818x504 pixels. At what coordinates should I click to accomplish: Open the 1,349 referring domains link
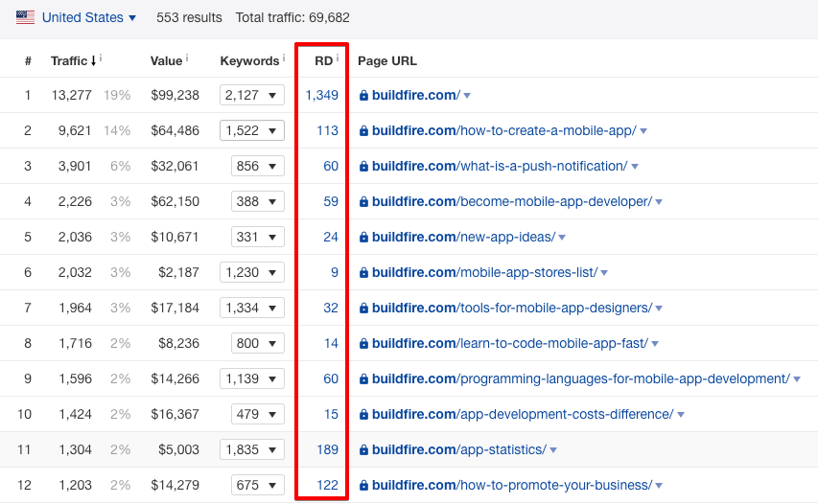coord(322,96)
